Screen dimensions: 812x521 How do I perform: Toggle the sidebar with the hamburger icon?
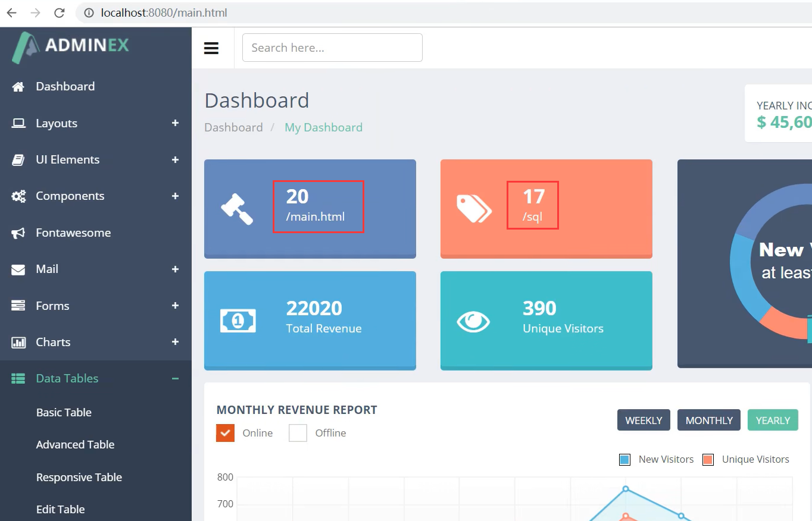(x=211, y=48)
